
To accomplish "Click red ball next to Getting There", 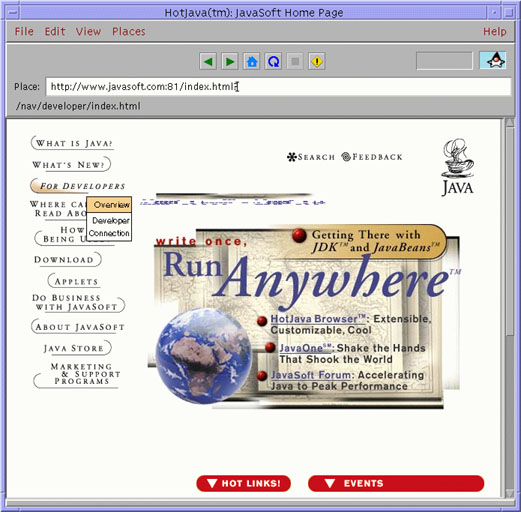I will [299, 235].
